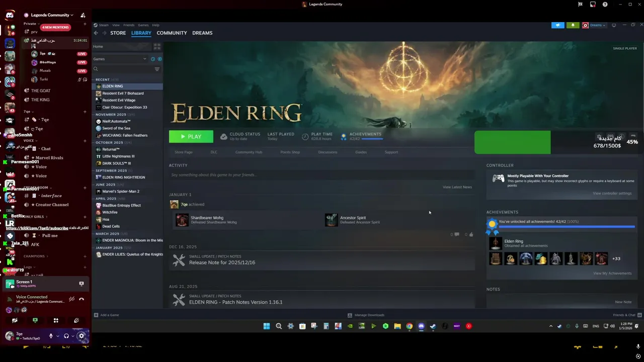Open Discord Activities icon in voice panel

(56, 320)
